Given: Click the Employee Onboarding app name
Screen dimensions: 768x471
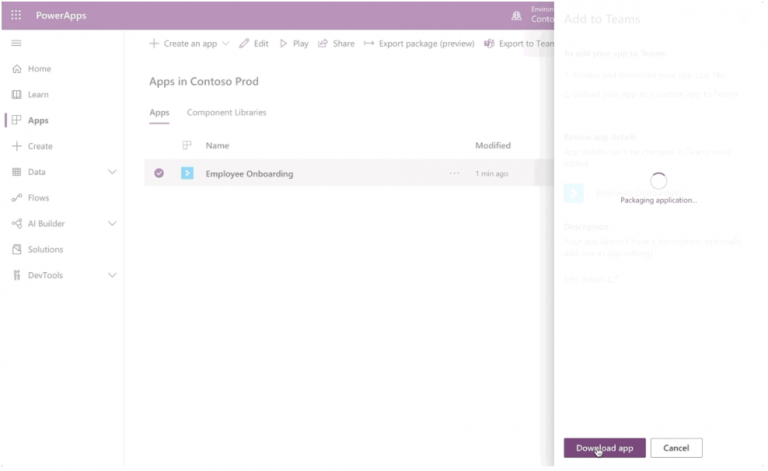Looking at the screenshot, I should click(249, 173).
